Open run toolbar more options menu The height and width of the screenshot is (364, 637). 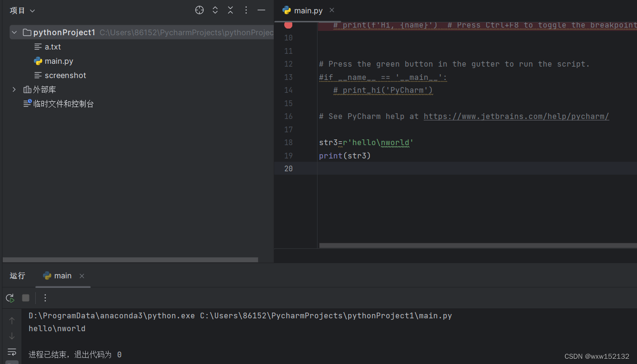click(x=45, y=298)
